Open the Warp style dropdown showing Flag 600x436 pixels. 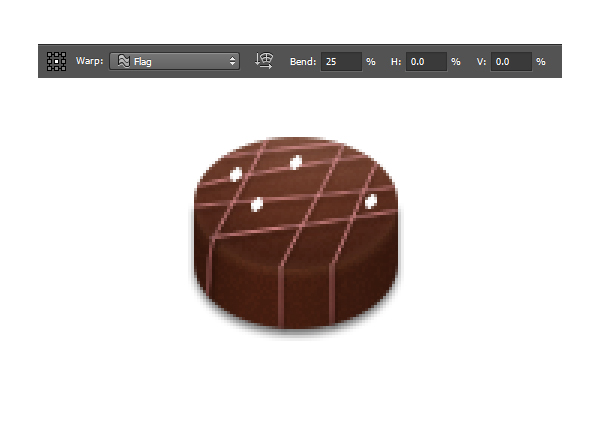pyautogui.click(x=175, y=61)
